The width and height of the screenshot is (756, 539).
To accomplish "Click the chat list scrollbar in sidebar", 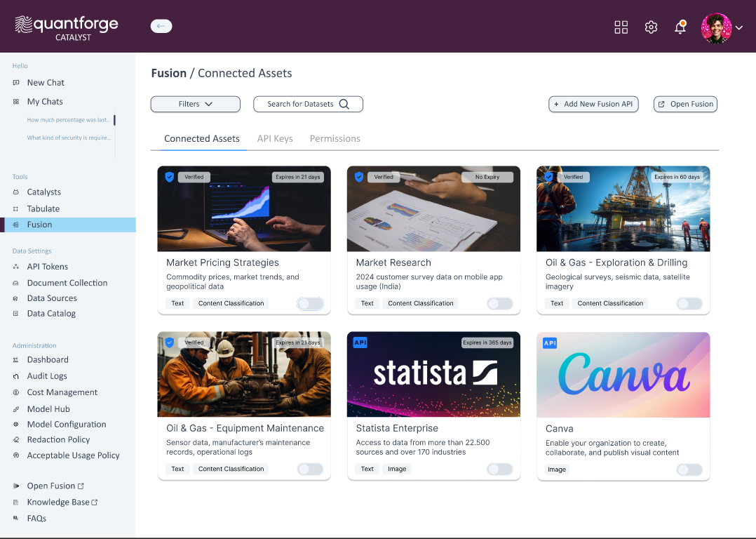I will click(114, 121).
